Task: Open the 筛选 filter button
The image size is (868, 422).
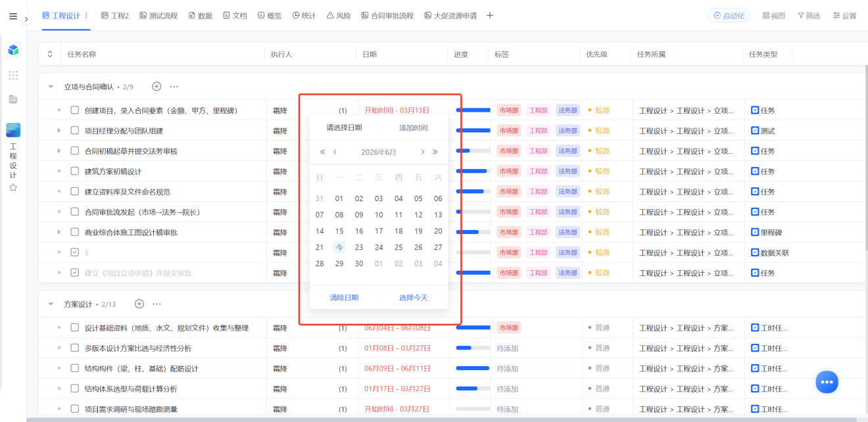Action: 809,16
